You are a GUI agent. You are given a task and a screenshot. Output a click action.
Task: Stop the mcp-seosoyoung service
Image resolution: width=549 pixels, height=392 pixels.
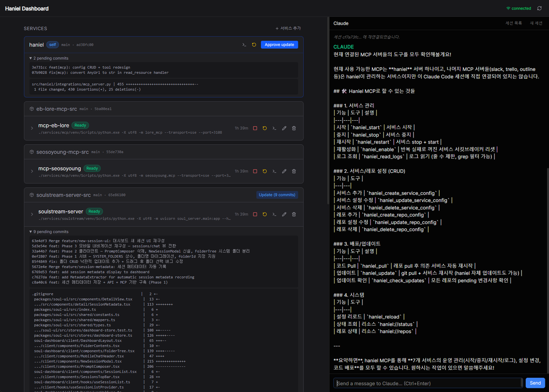(255, 171)
